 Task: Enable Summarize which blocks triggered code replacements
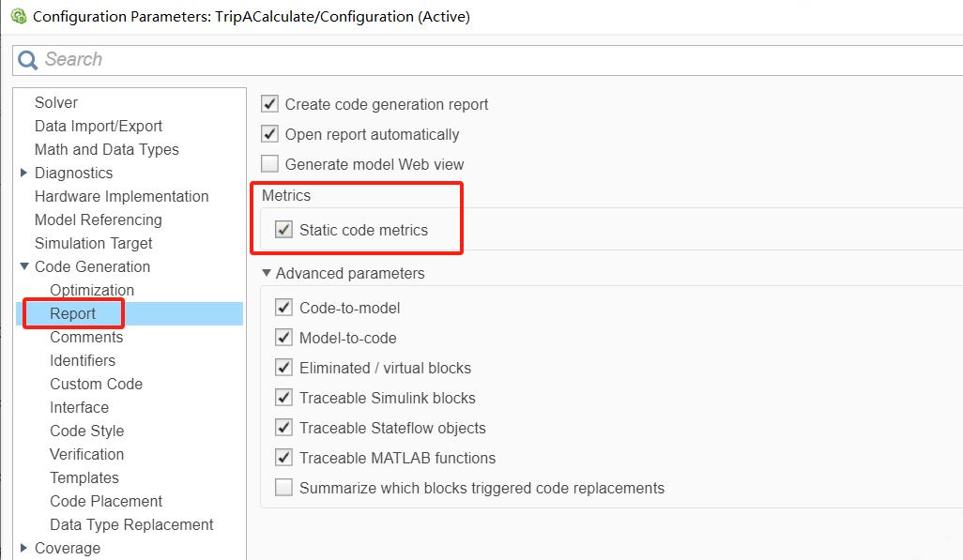(283, 488)
